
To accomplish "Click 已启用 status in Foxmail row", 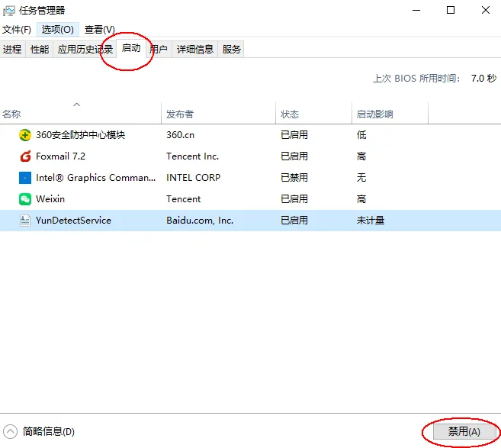I will pos(294,156).
